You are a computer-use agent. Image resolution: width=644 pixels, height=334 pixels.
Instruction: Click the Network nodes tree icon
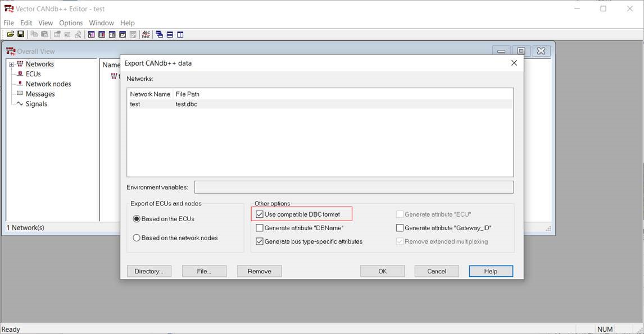click(20, 84)
